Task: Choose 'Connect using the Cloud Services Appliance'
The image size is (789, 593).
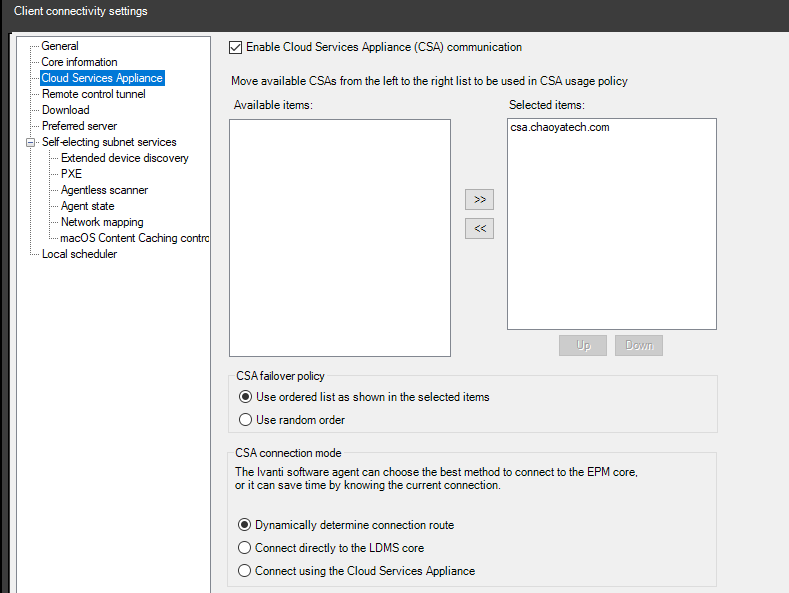Action: pyautogui.click(x=245, y=571)
